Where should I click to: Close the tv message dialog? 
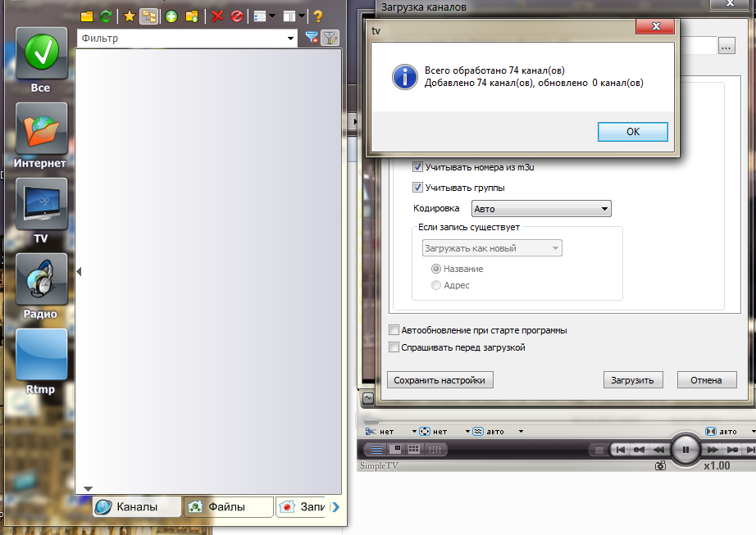[655, 26]
